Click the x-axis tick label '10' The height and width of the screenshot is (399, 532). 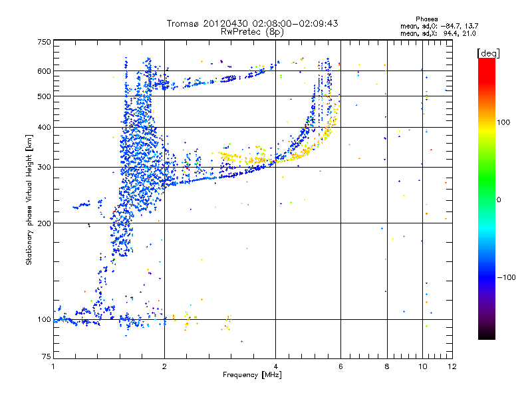point(423,366)
